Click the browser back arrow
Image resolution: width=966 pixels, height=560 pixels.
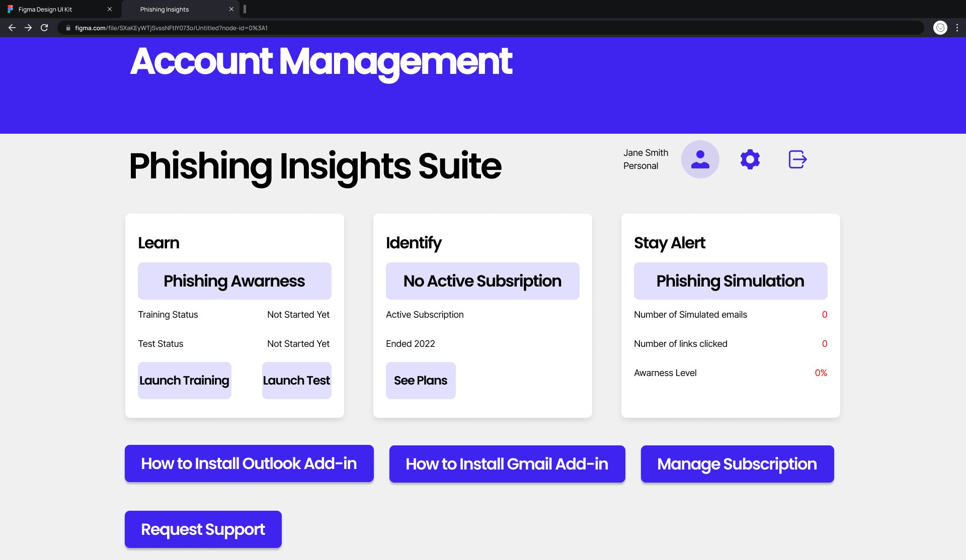point(12,28)
